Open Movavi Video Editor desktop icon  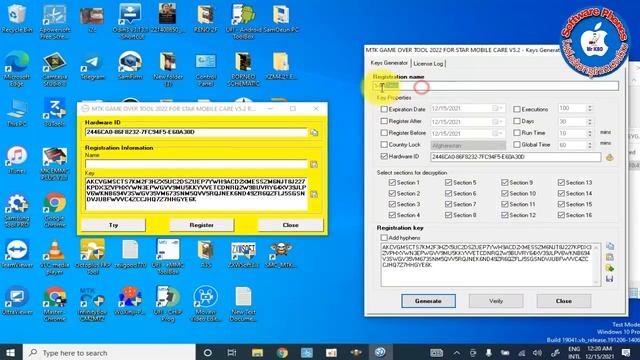click(205, 304)
